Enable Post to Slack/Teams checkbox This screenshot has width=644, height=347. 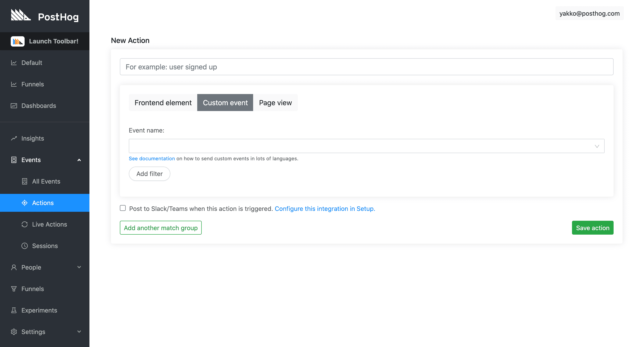(123, 208)
